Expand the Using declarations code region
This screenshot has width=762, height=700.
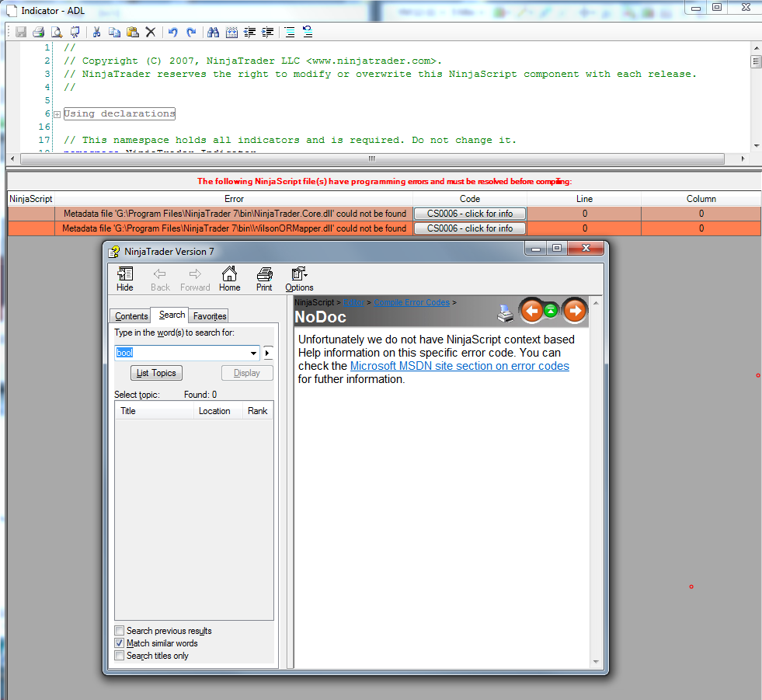pos(57,115)
